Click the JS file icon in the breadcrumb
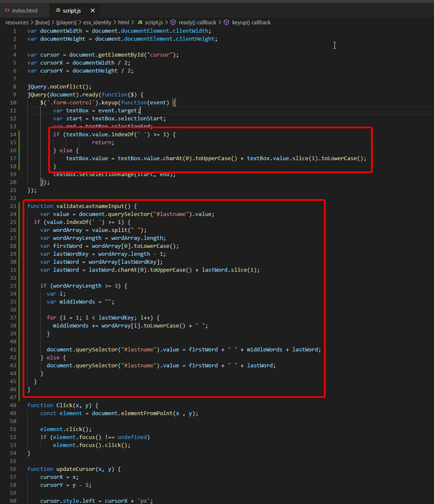 tap(140, 22)
